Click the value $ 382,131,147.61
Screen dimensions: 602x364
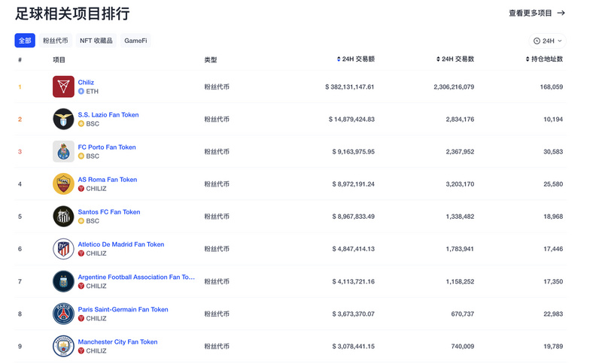coord(350,86)
